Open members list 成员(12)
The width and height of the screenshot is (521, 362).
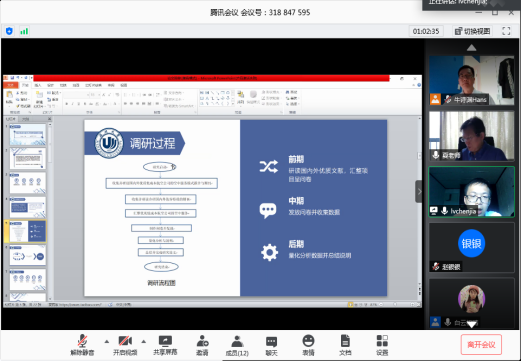click(237, 345)
